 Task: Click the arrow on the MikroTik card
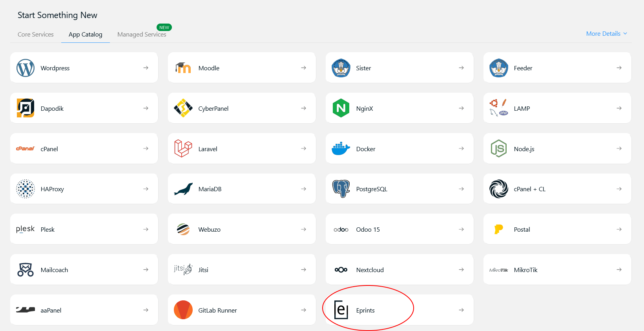point(619,270)
